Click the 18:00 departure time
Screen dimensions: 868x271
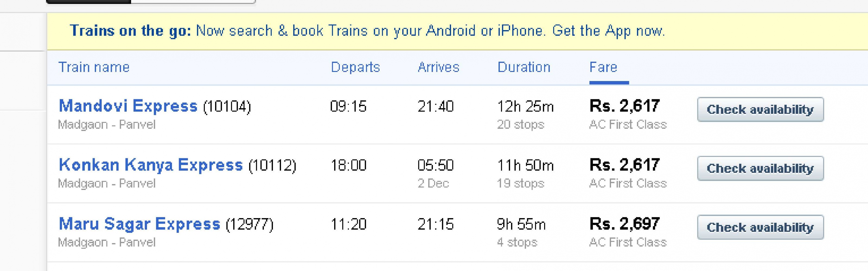point(348,165)
